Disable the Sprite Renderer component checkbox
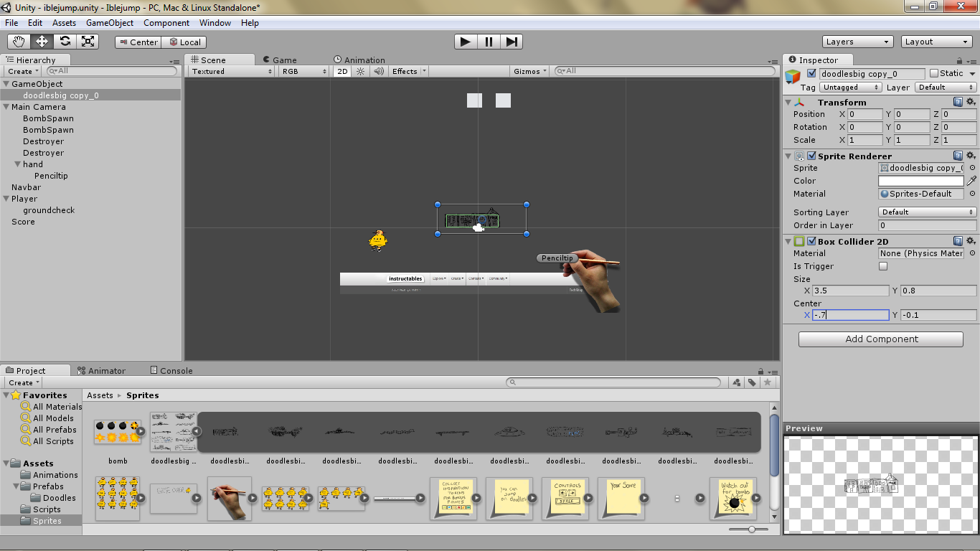Screen dimensions: 980x551 (811, 156)
